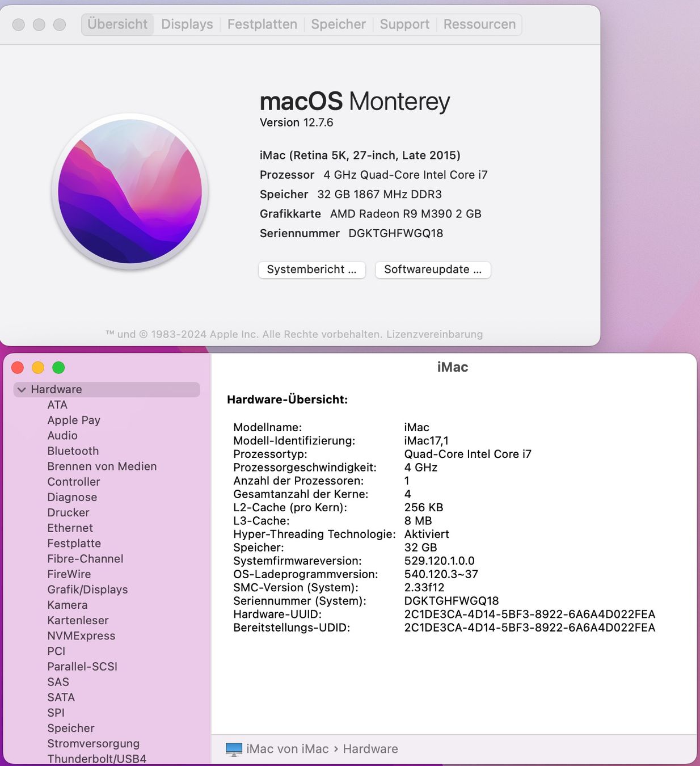Click the '529.120.1.0.0' firmware version value
700x766 pixels.
(x=439, y=561)
